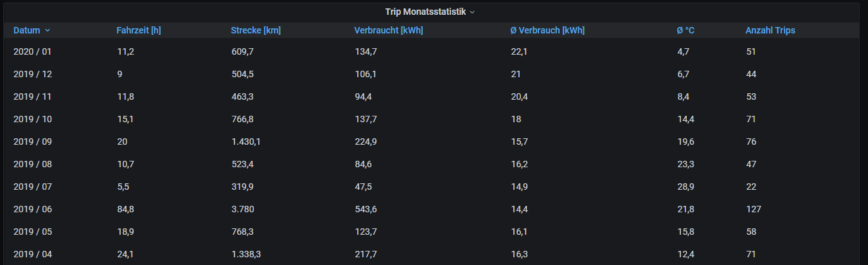Sort by the Fahrzeit [h] column
The width and height of the screenshot is (868, 265).
(x=138, y=30)
